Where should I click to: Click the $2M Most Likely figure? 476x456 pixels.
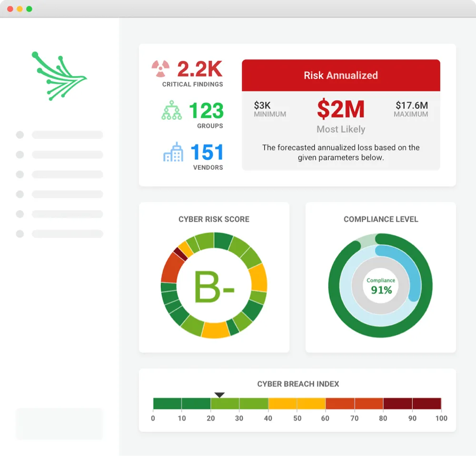coord(341,110)
